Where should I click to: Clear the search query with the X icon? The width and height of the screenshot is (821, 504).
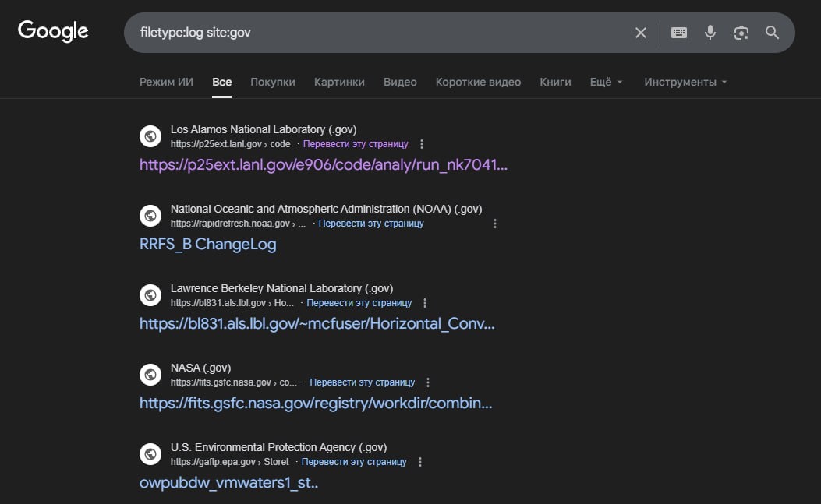click(x=640, y=33)
